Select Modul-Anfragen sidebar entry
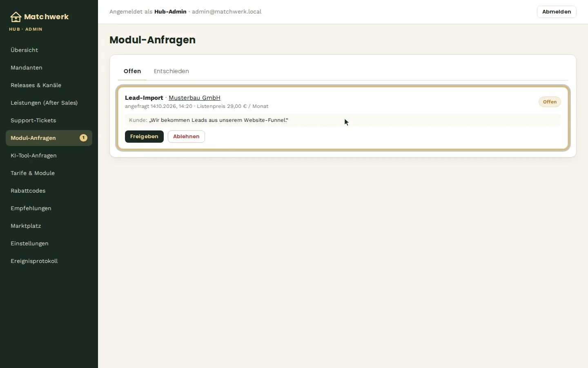Image resolution: width=588 pixels, height=368 pixels. pyautogui.click(x=49, y=138)
